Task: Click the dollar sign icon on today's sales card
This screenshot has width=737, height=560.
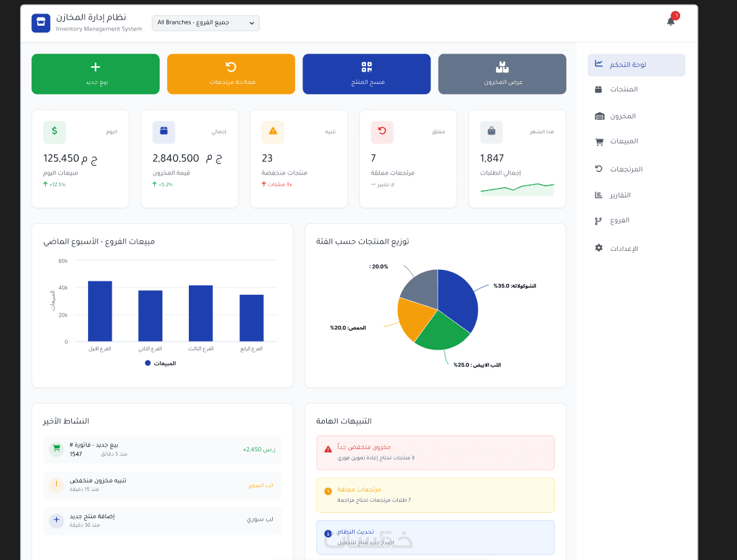Action: tap(55, 132)
